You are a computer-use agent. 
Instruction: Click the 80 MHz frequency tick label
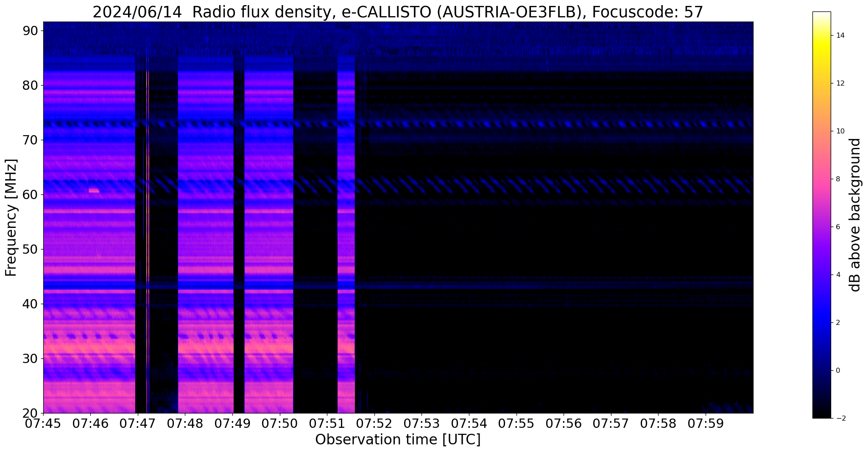pyautogui.click(x=30, y=86)
